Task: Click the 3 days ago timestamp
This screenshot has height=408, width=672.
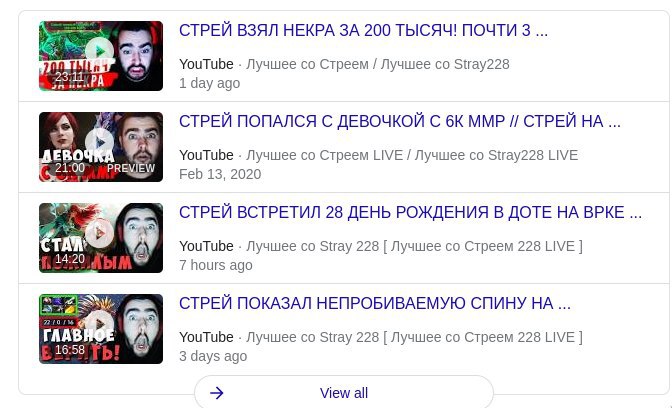Action: [x=213, y=356]
